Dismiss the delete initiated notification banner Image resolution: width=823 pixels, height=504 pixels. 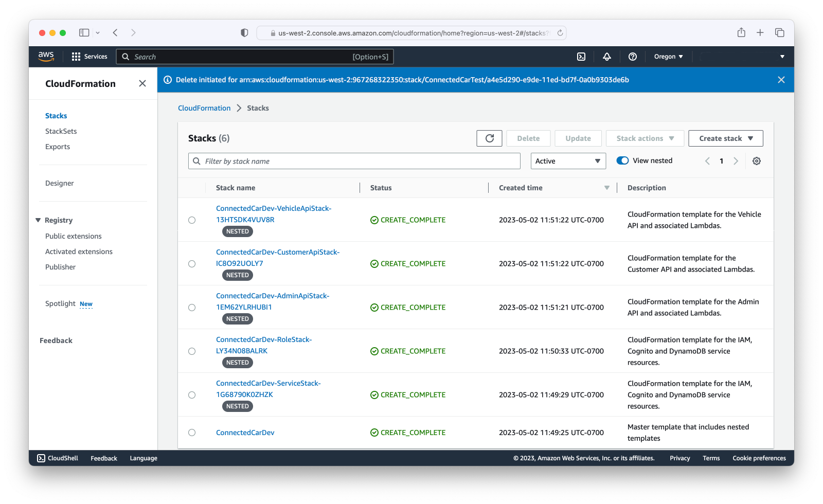click(781, 80)
